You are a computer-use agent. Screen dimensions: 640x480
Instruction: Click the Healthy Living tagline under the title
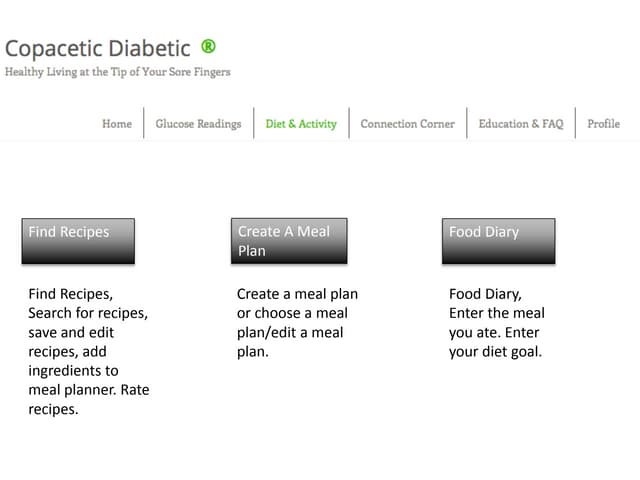tap(118, 72)
